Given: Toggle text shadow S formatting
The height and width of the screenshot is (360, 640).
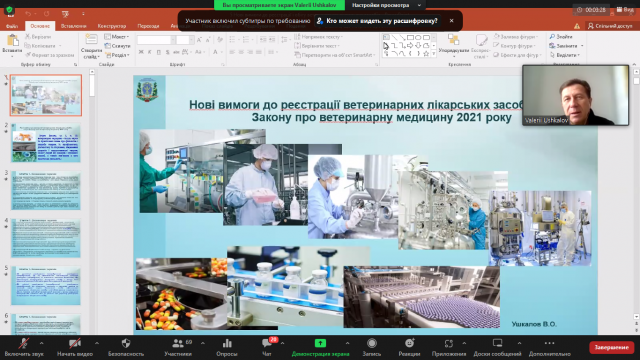Looking at the screenshot, I should click(x=167, y=52).
